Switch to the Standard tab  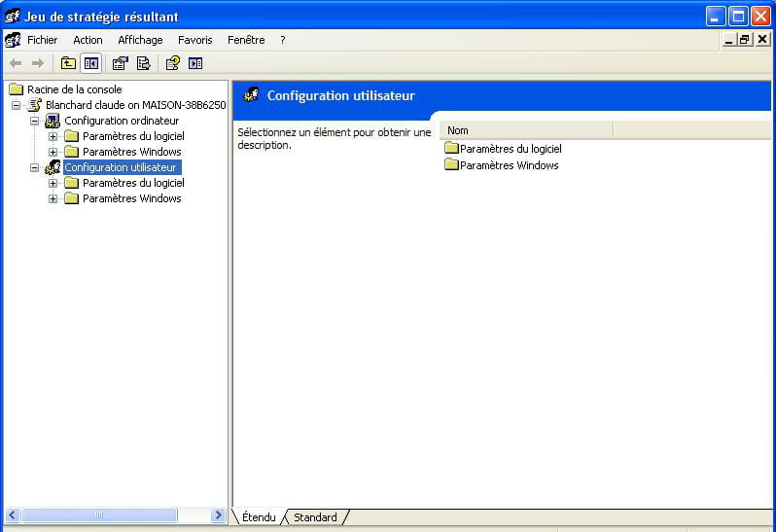(x=315, y=517)
